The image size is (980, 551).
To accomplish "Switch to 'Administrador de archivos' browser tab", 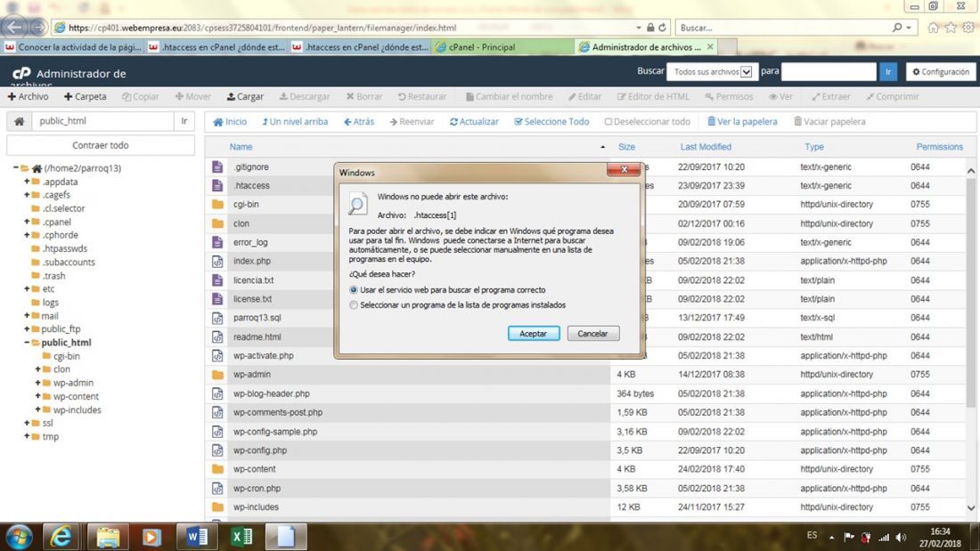I will (x=646, y=47).
